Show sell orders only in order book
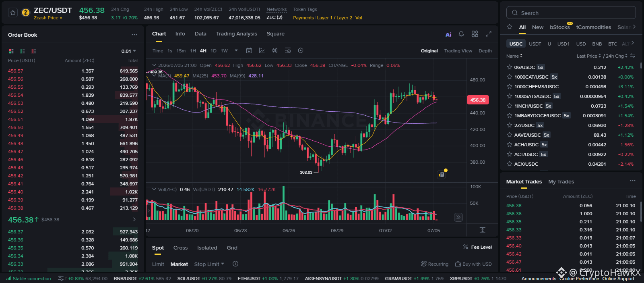This screenshot has width=644, height=283. click(34, 51)
